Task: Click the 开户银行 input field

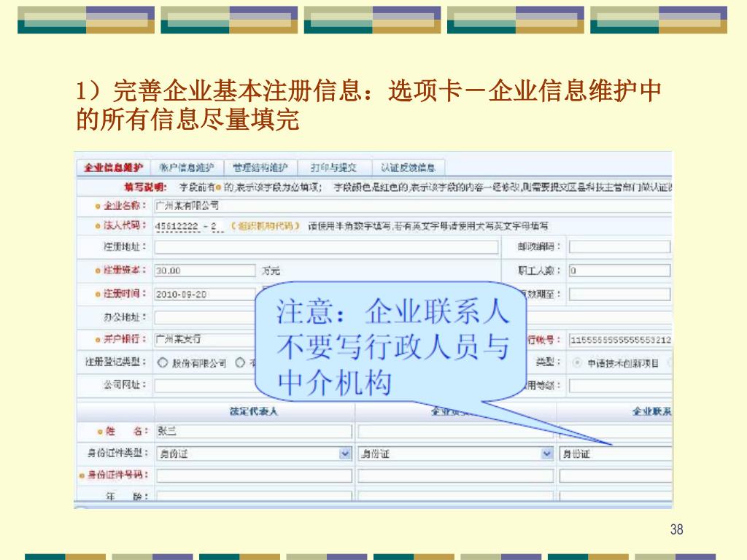Action: point(204,340)
